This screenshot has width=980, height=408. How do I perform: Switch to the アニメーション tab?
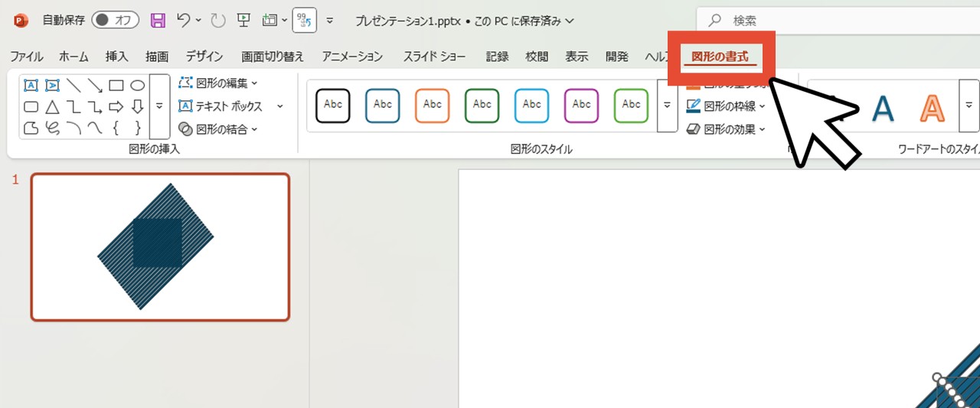352,57
